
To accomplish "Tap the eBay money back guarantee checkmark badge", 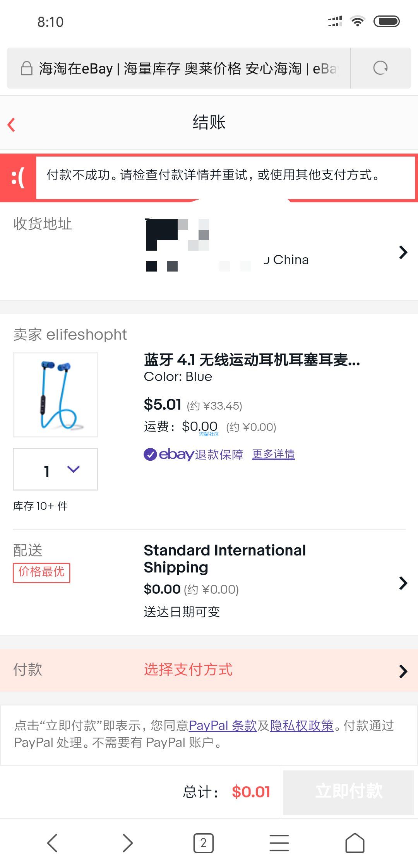I will tap(150, 454).
